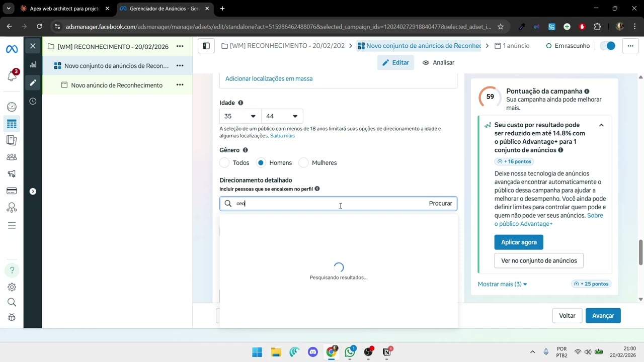Click the detailed targeting search field
This screenshot has height=362, width=644.
[338, 204]
